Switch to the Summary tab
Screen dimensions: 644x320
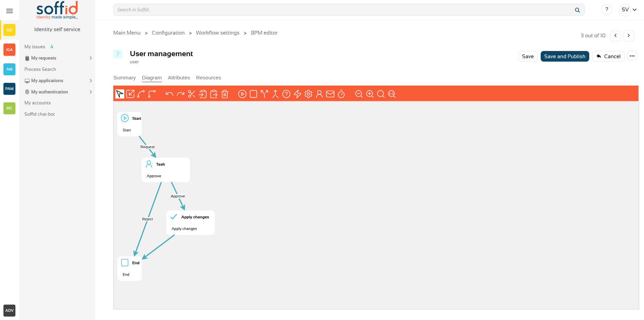[125, 78]
